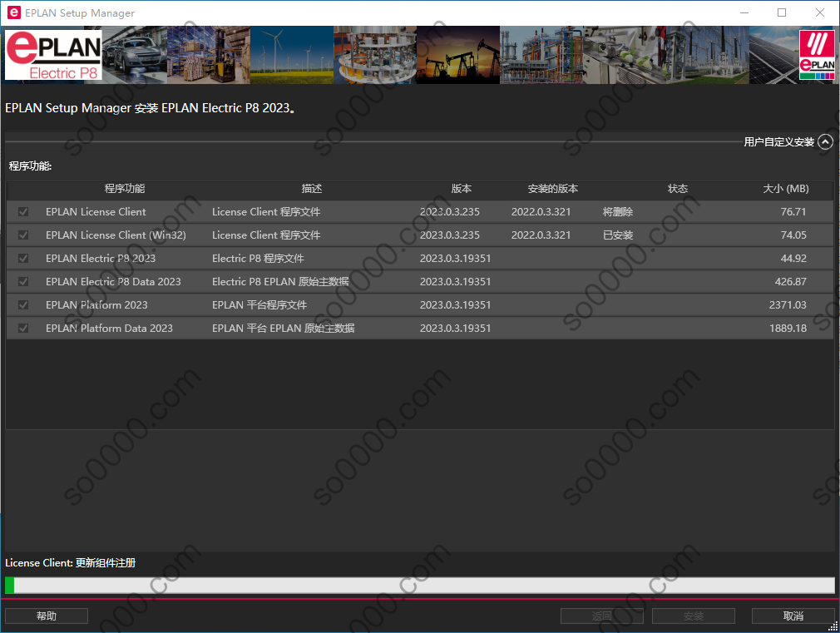
Task: Toggle the EPLAN Platform Data 2023 checkbox
Action: coord(23,328)
